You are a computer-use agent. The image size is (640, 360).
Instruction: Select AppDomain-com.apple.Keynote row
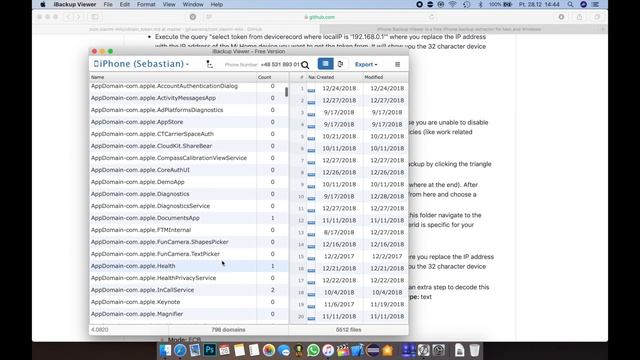tap(189, 302)
